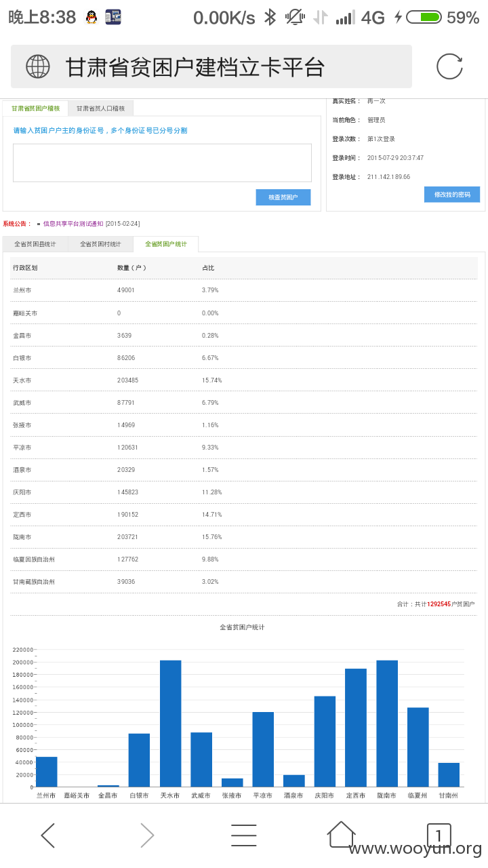Screen dimensions: 488x868
Task: Open the 信息共享平台测试通知 announcement link
Action: (73, 224)
